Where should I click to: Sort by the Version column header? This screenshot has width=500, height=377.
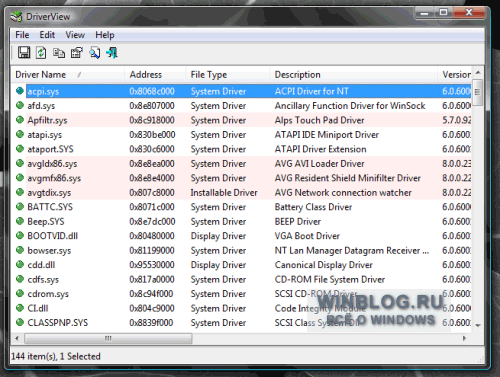pyautogui.click(x=455, y=74)
